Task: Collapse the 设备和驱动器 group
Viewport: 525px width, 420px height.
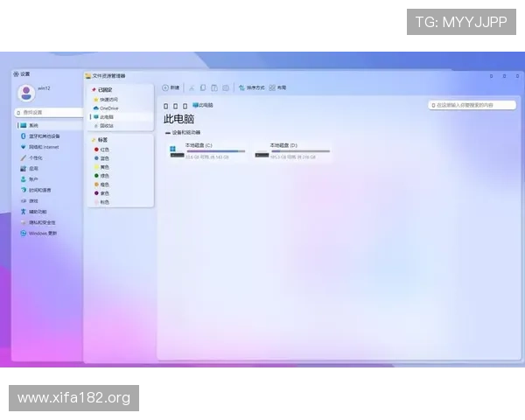Action: (183, 133)
